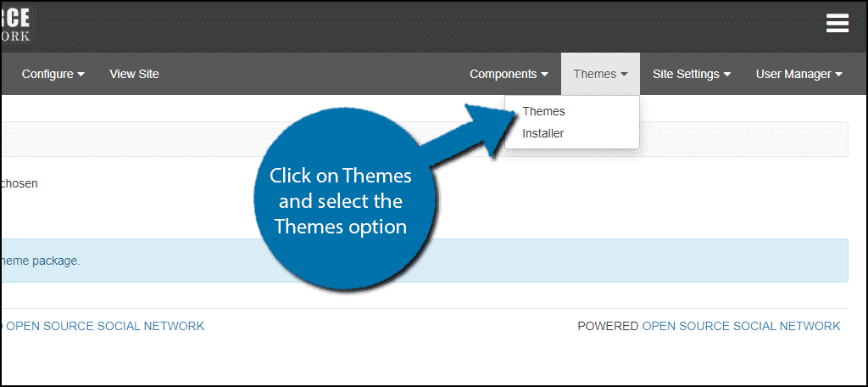Open the Open Source Social Network link after POWERED
Image resolution: width=868 pixels, height=387 pixels.
[741, 326]
